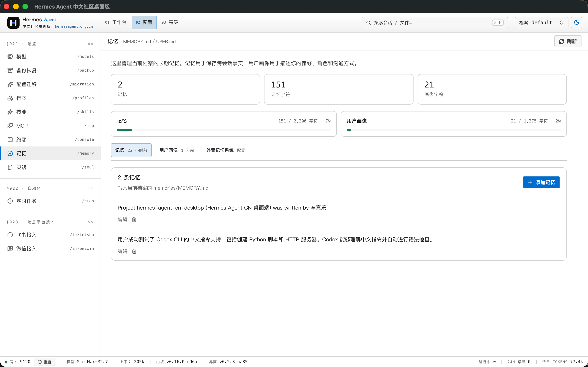Click the 用户画像 usage progress bar
588x367 pixels.
pyautogui.click(x=454, y=130)
